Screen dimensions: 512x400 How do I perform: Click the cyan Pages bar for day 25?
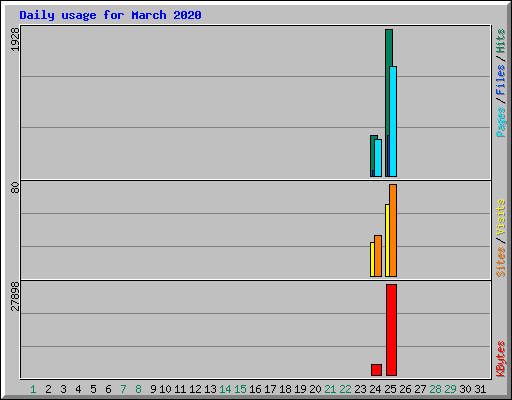(x=393, y=121)
